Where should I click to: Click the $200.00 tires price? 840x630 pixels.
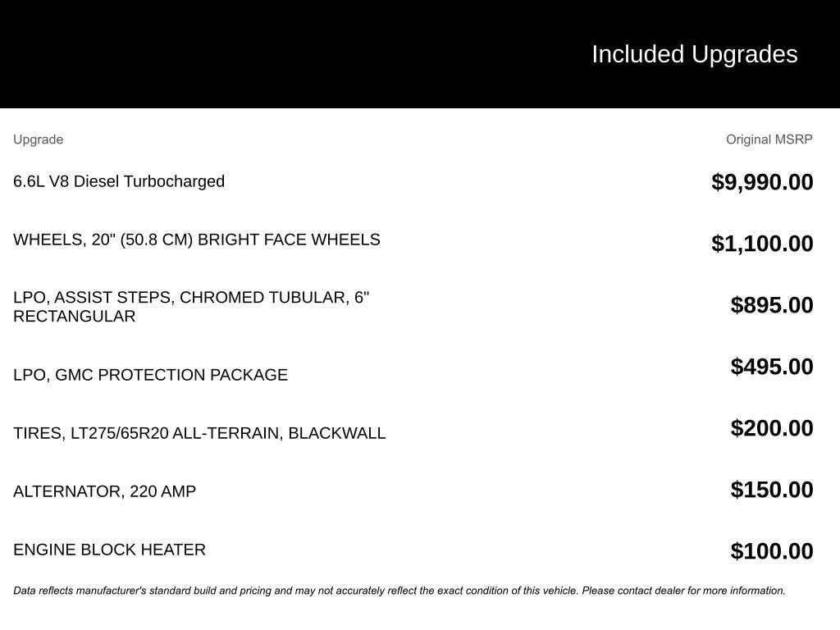click(x=771, y=428)
